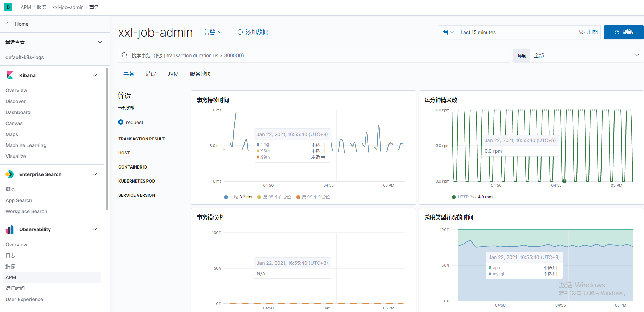Image resolution: width=644 pixels, height=312 pixels.
Task: Open Machine Learning in sidebar
Action: coord(26,145)
